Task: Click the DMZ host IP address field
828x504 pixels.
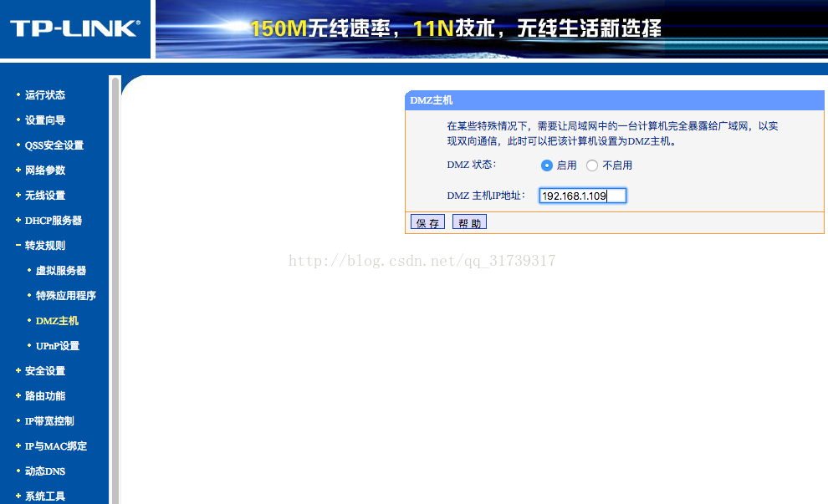Action: (x=582, y=196)
